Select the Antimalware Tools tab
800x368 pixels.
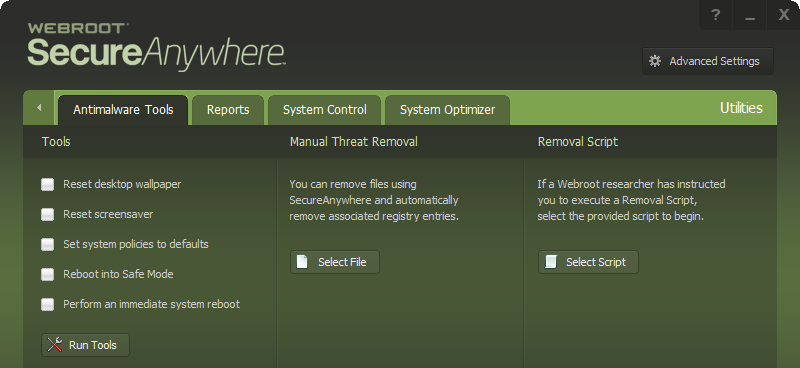tap(123, 110)
